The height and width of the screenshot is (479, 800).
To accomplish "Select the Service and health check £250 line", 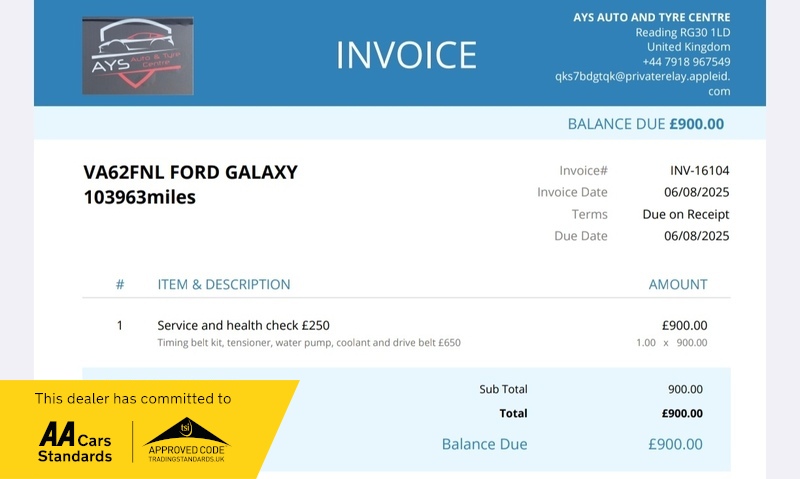I will 243,325.
